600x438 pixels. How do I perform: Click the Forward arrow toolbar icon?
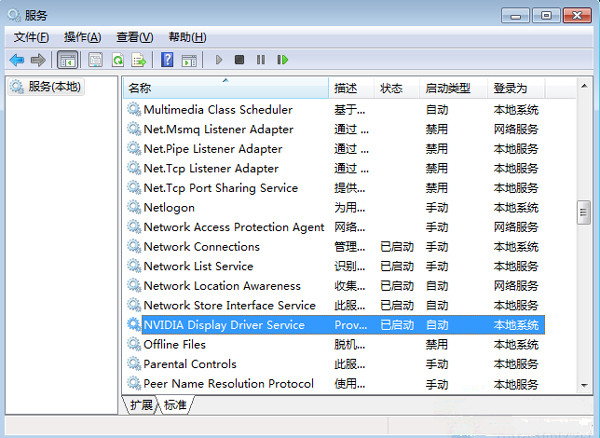pos(38,60)
